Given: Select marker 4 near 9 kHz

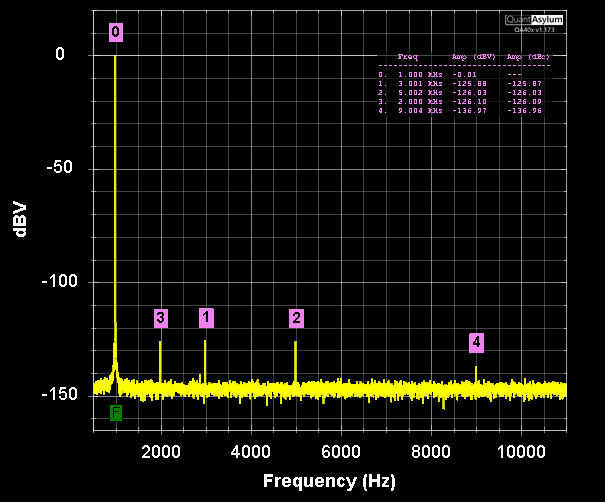Looking at the screenshot, I should 476,342.
